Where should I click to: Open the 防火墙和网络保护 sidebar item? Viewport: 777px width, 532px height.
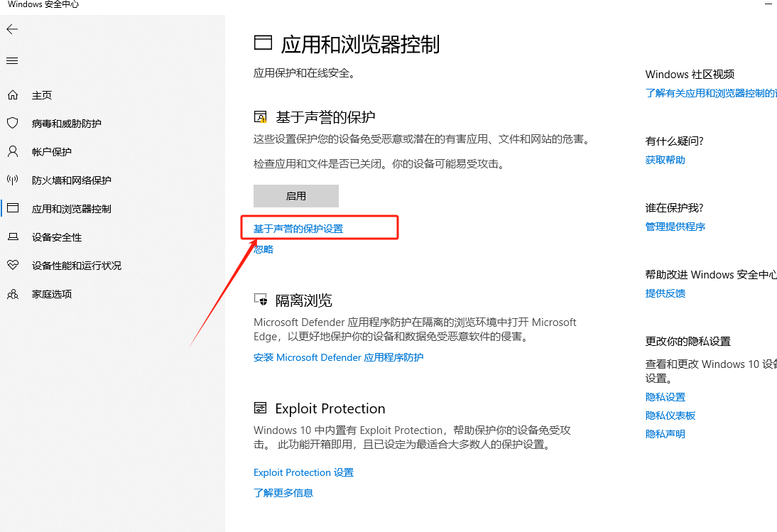pos(71,180)
